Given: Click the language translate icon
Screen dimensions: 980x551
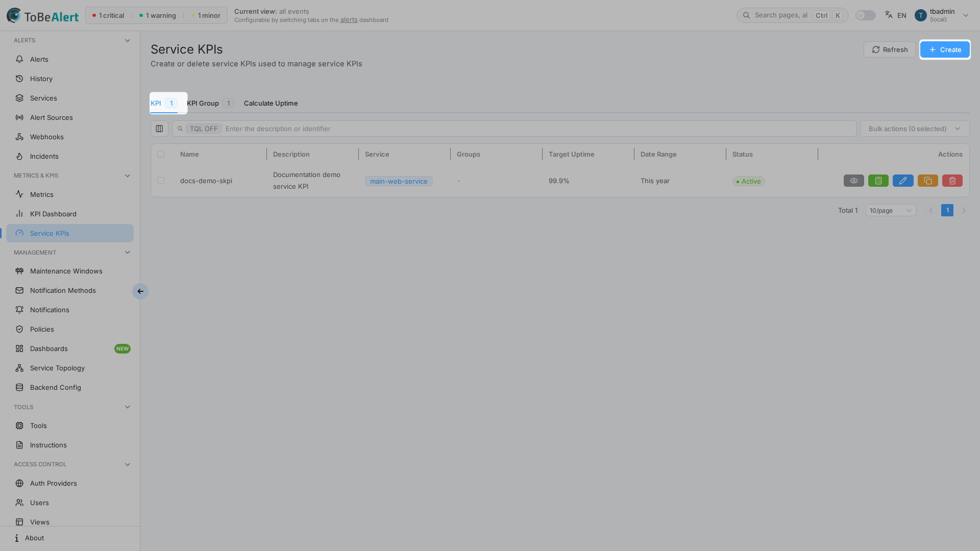Looking at the screenshot, I should tap(889, 15).
